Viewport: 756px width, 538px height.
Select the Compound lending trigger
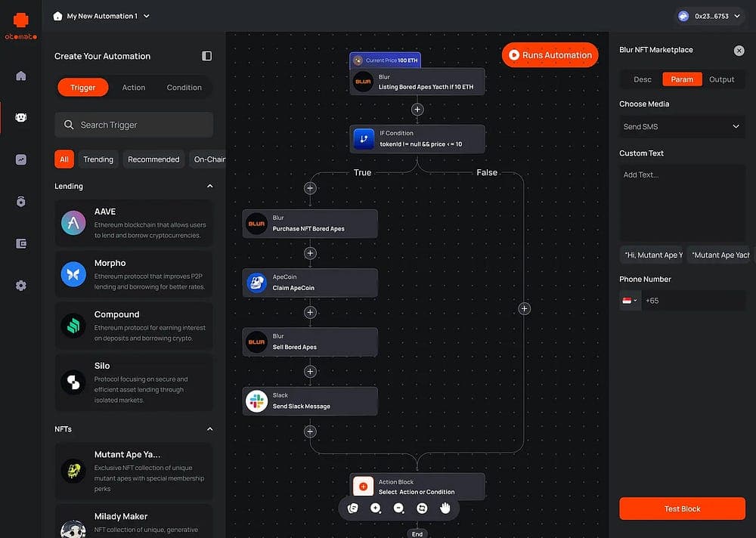(134, 326)
